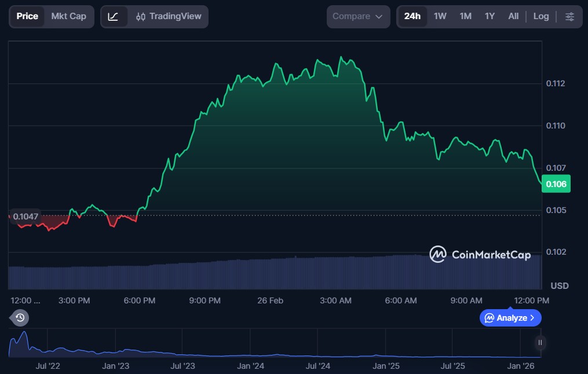Click the 0.1047 opening price label
Screen dimensions: 588x374
tap(25, 217)
